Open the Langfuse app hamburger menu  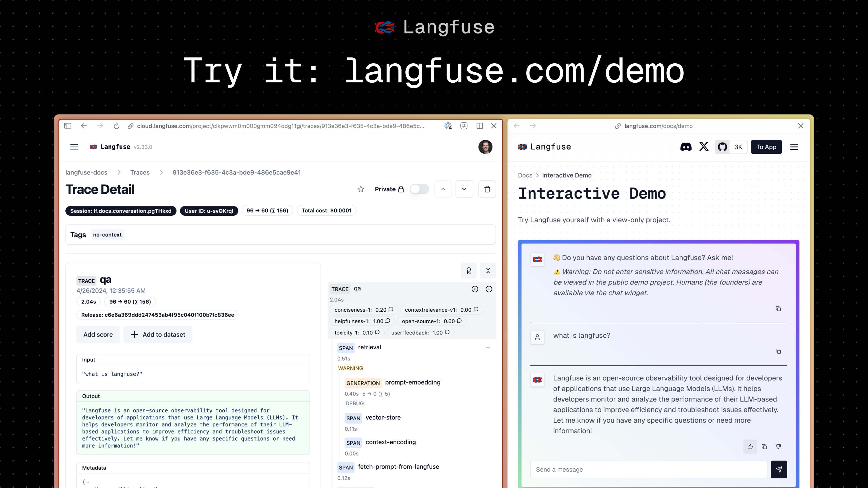[x=74, y=147]
